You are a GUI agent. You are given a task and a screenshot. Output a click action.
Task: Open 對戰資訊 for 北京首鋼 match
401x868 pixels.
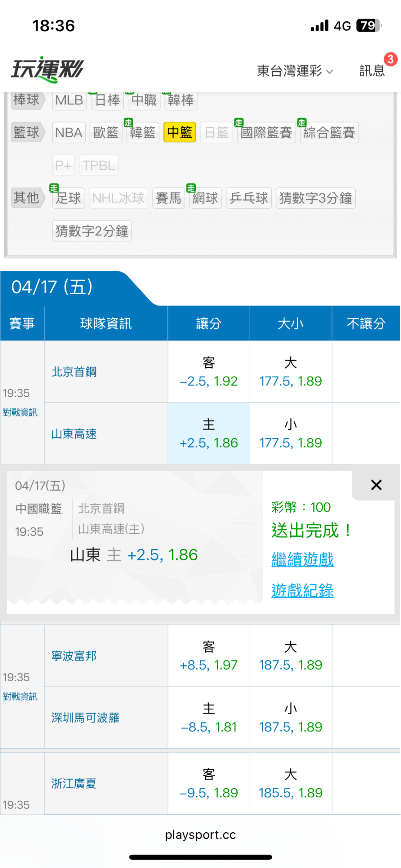(20, 412)
